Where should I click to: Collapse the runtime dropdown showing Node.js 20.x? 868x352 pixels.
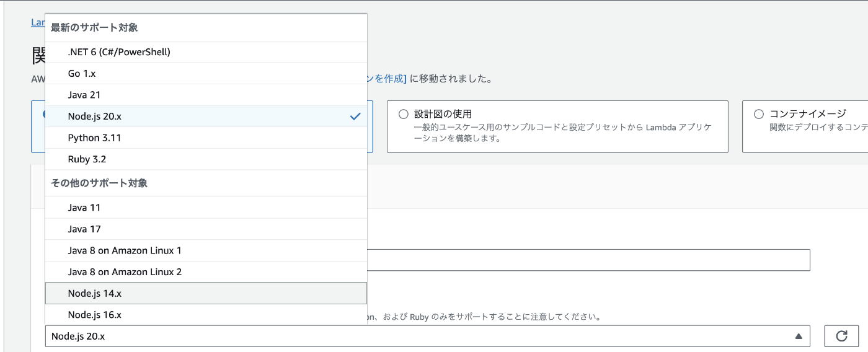pos(428,336)
